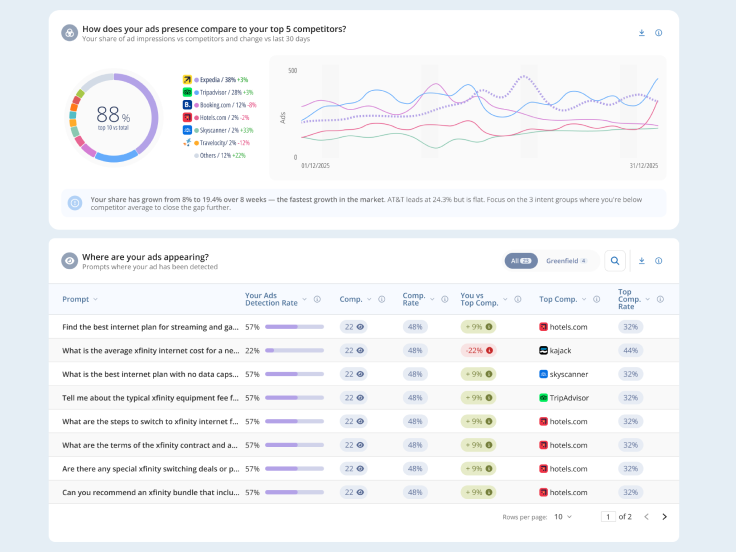This screenshot has height=552, width=736.
Task: Info icon beside Comp. column header
Action: 382,299
